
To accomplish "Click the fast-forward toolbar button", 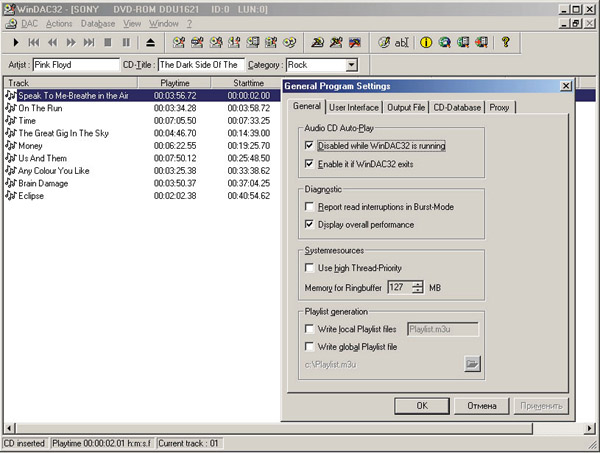I will coord(71,42).
